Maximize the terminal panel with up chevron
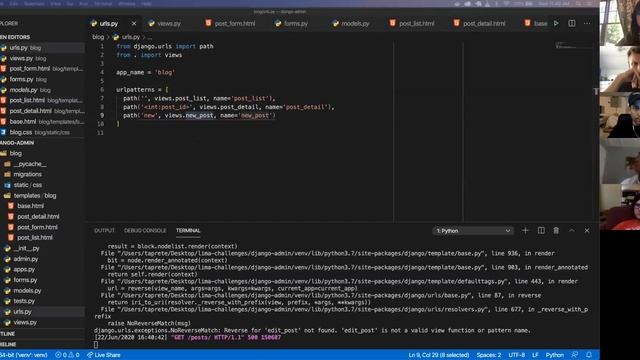This screenshot has height=360, width=640. coord(571,231)
